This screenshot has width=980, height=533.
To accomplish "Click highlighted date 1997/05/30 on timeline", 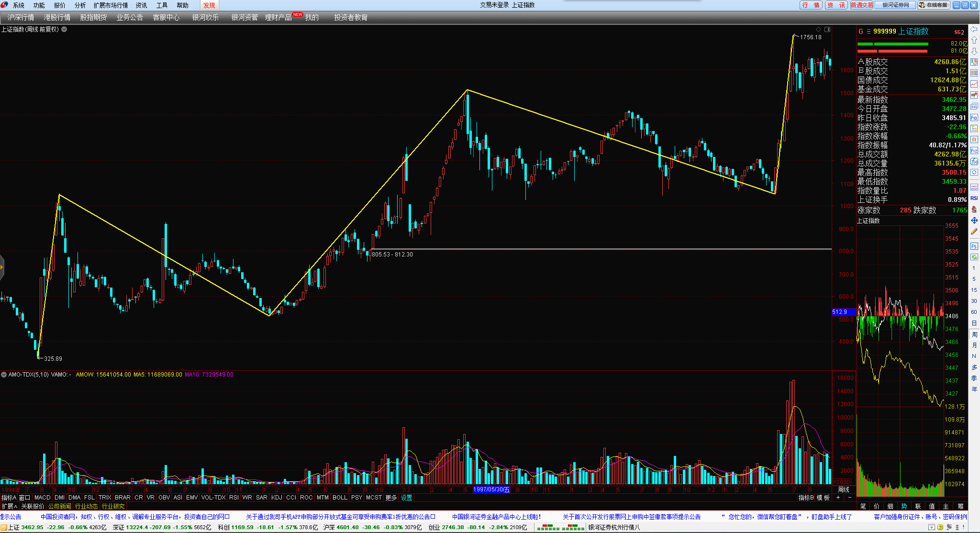I will (x=491, y=489).
